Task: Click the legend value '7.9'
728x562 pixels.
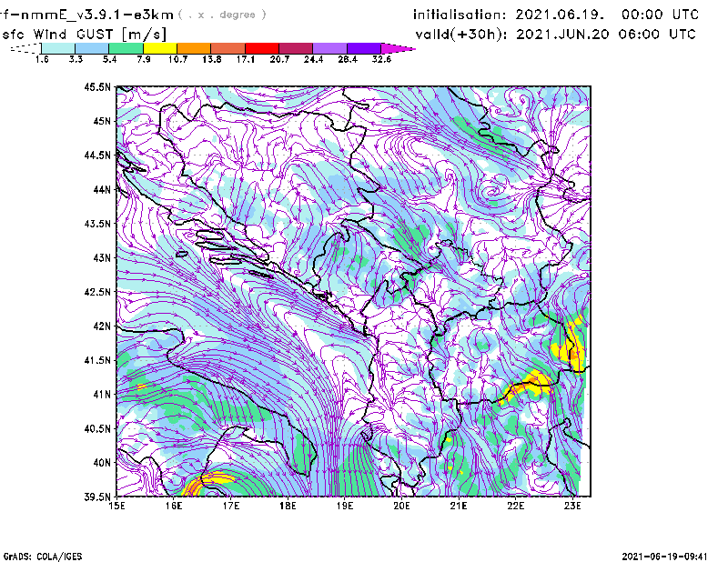Action: pos(144,59)
